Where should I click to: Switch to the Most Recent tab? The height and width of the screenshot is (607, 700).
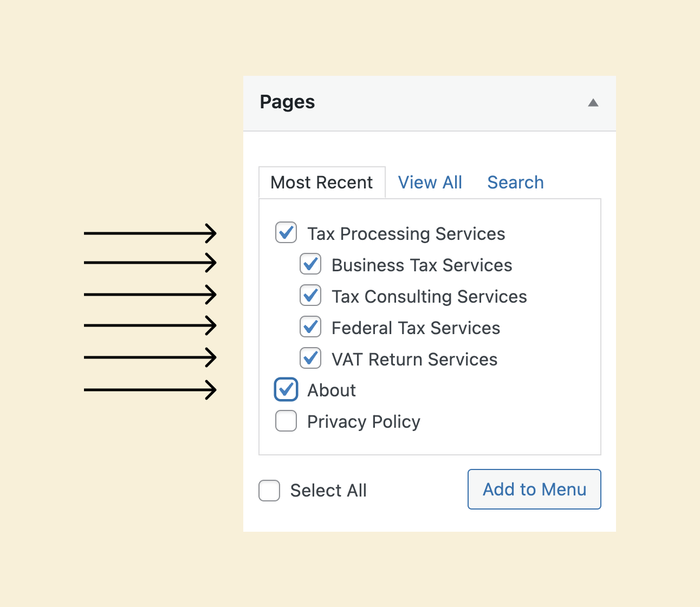322,182
